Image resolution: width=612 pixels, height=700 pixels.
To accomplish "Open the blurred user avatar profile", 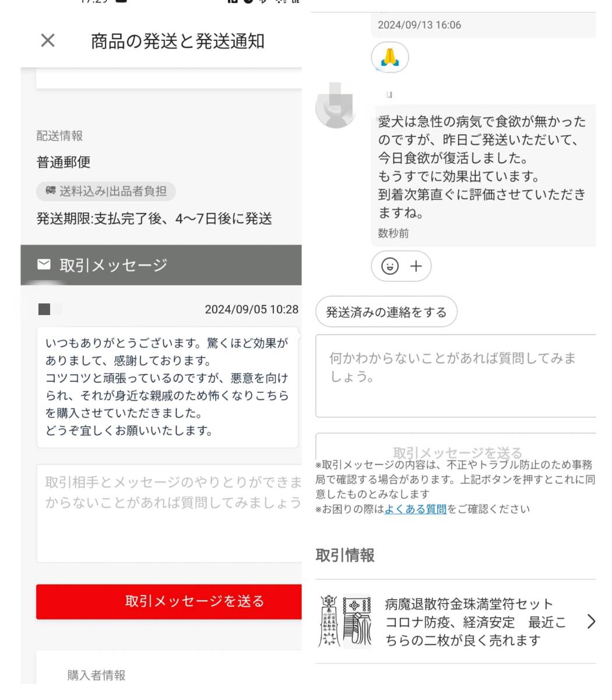I will [336, 107].
